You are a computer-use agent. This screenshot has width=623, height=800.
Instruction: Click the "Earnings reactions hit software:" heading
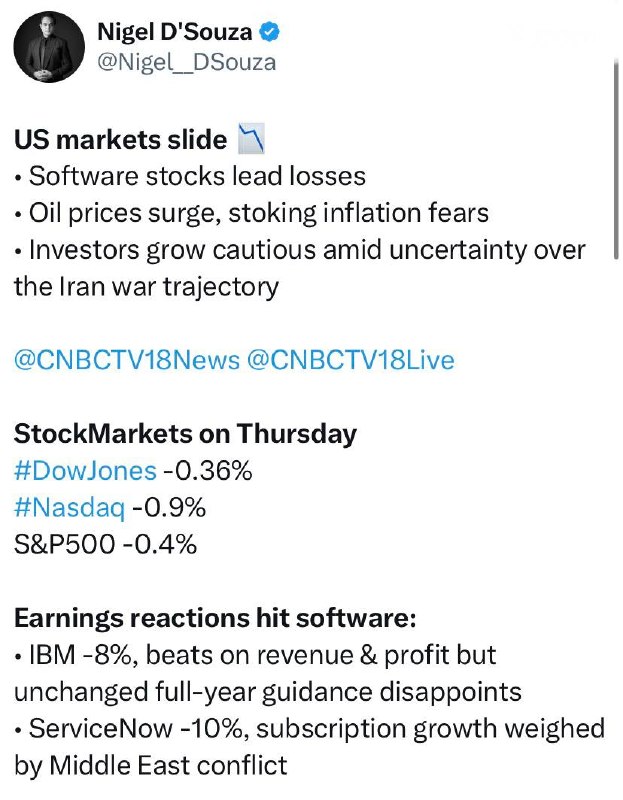[214, 619]
